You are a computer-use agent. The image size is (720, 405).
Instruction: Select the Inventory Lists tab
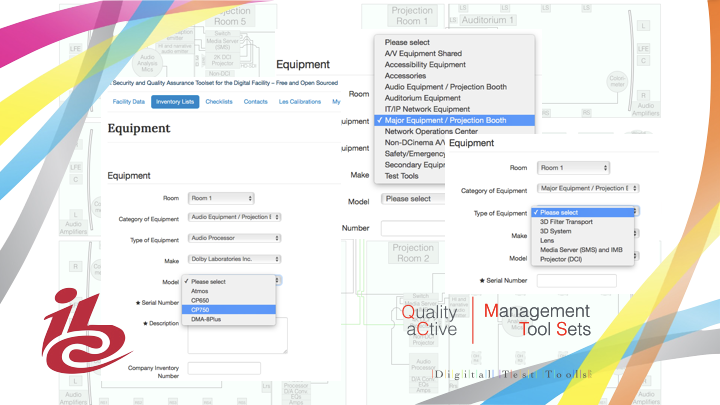point(175,101)
